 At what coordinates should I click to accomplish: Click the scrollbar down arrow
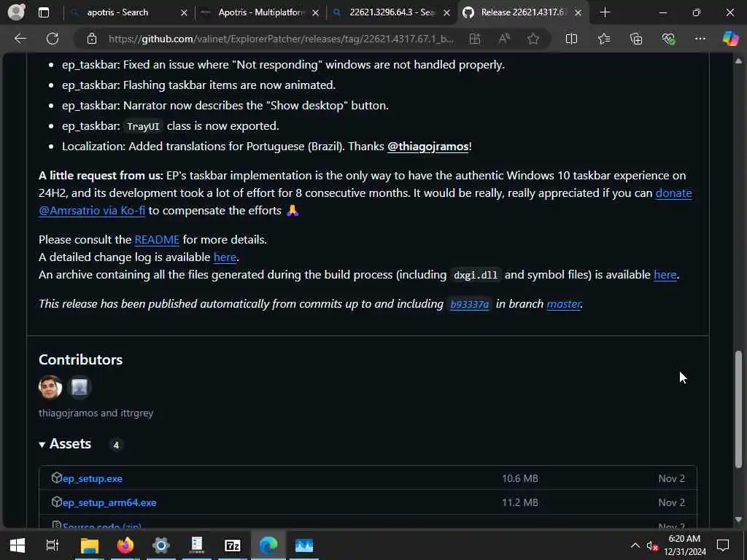point(738,519)
